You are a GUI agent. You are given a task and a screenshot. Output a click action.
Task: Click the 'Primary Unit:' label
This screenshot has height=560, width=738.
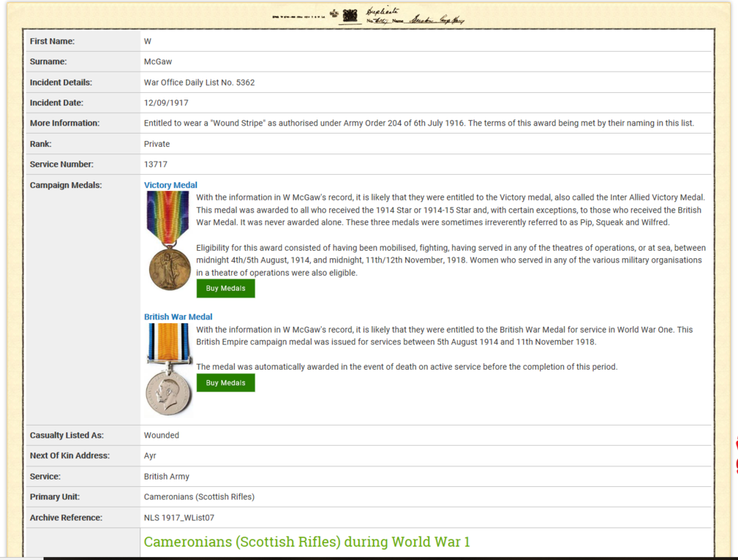[x=55, y=497]
